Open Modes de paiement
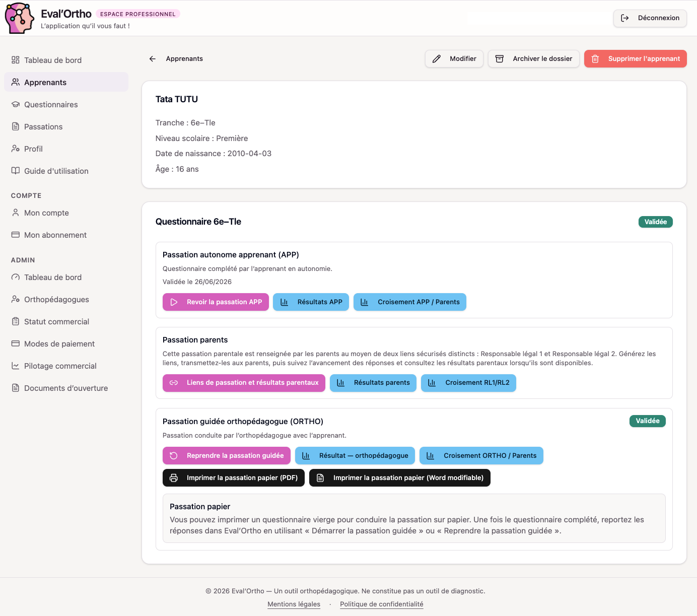The width and height of the screenshot is (697, 616). click(66, 344)
